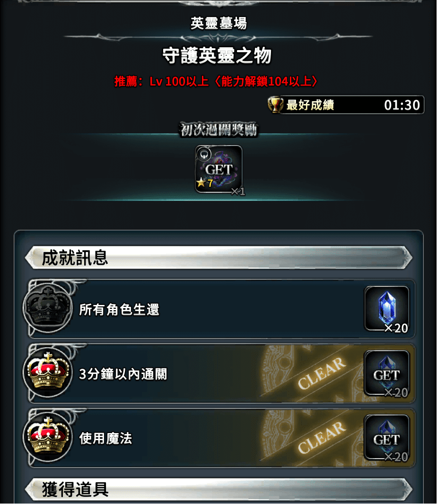
Task: Click the red recommended Lv 100 text
Action: click(216, 81)
